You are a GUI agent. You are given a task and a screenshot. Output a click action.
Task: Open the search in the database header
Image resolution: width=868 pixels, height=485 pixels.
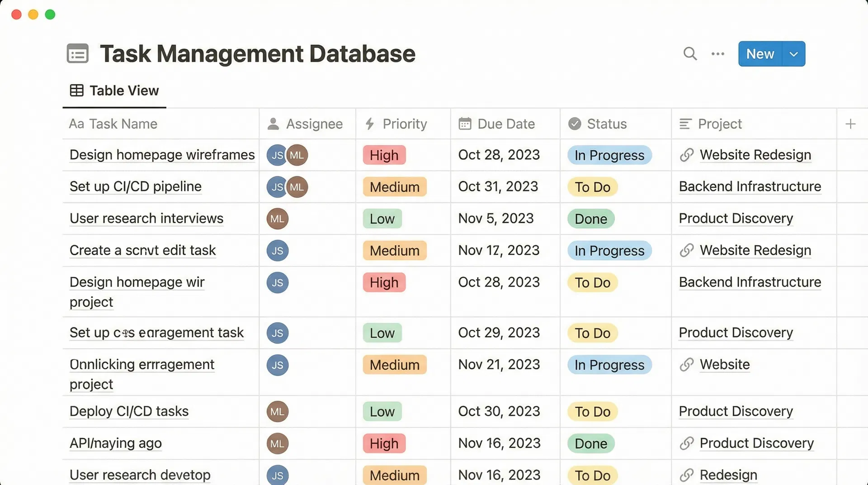coord(690,53)
